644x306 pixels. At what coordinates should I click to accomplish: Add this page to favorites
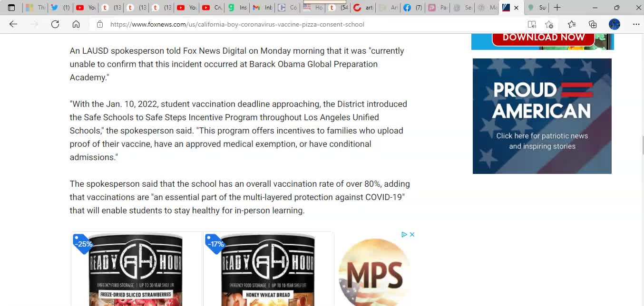point(549,24)
